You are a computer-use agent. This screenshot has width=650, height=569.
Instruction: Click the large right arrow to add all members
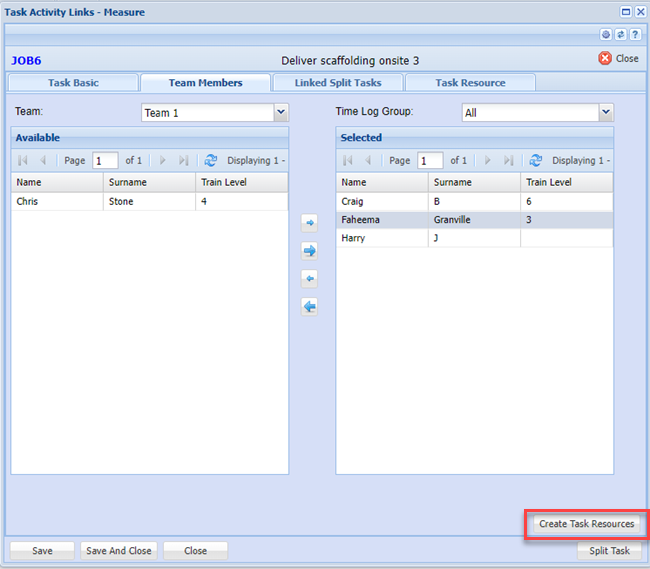point(310,251)
